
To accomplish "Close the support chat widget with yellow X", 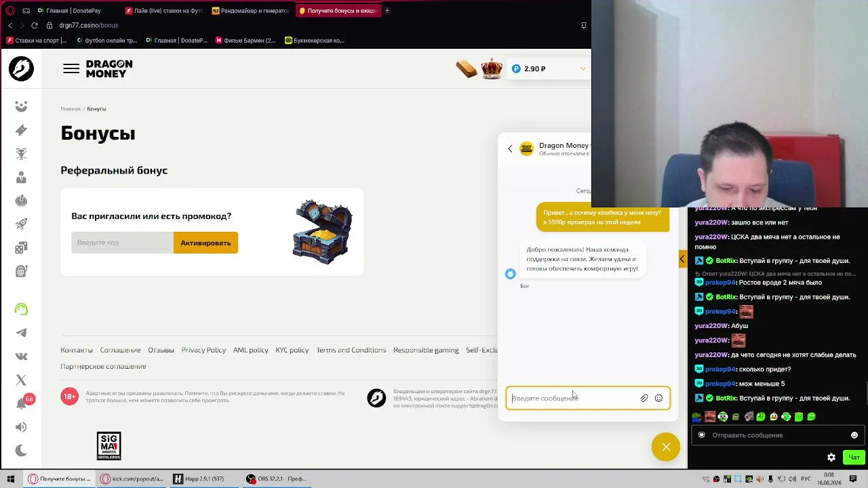I will [x=666, y=447].
